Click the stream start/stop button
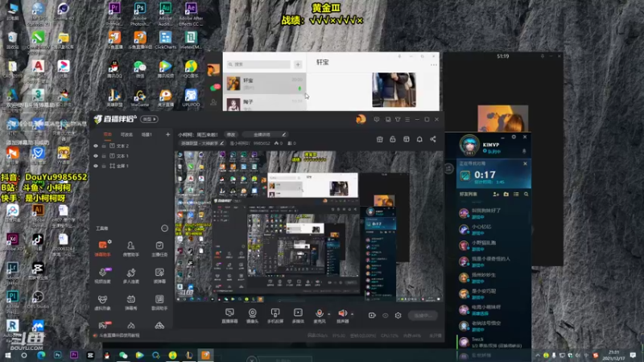This screenshot has height=362, width=644. tap(423, 315)
